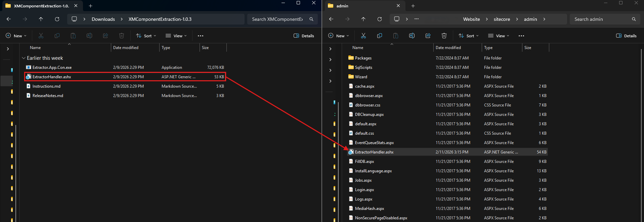Click Paste icon in admin window toolbar
Image resolution: width=644 pixels, height=222 pixels.
click(x=396, y=36)
